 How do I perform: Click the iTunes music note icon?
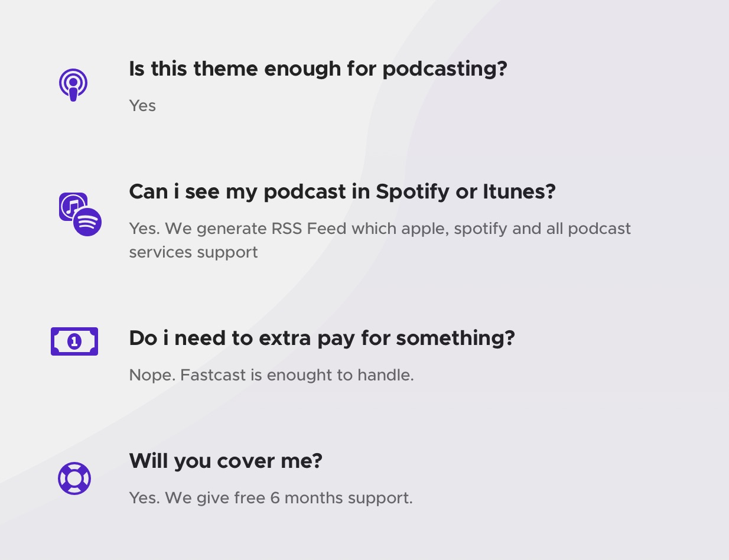pyautogui.click(x=73, y=206)
